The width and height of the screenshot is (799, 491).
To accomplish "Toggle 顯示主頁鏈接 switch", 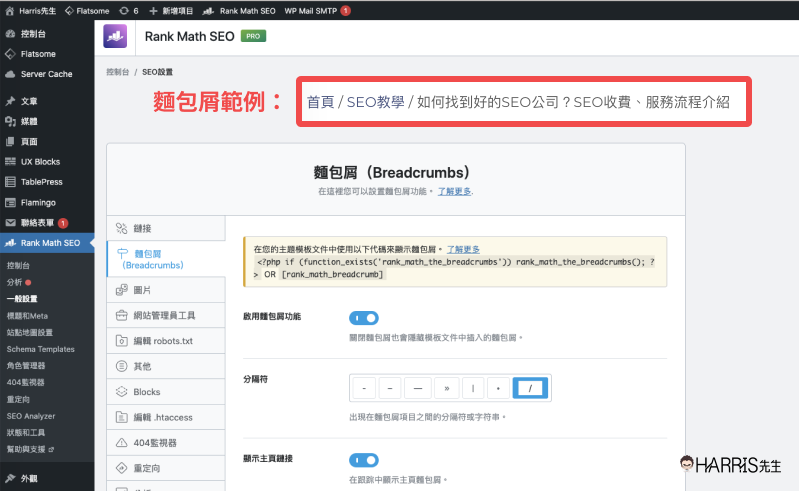I will [x=364, y=460].
